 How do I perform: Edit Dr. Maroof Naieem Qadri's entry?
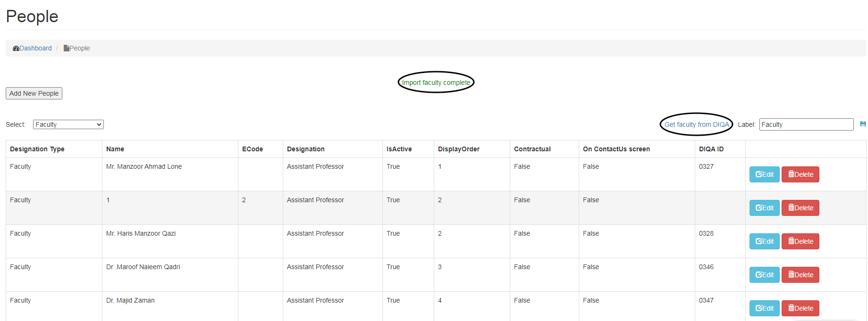[x=764, y=275]
